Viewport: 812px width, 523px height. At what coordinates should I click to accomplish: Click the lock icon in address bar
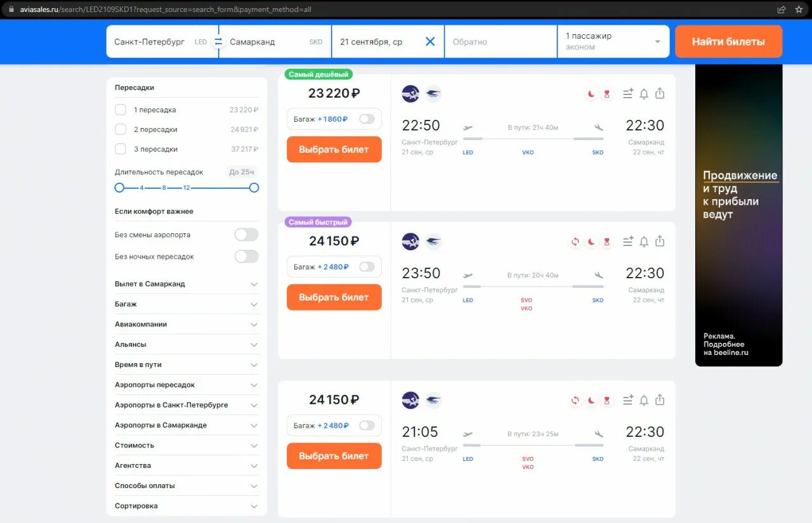10,10
